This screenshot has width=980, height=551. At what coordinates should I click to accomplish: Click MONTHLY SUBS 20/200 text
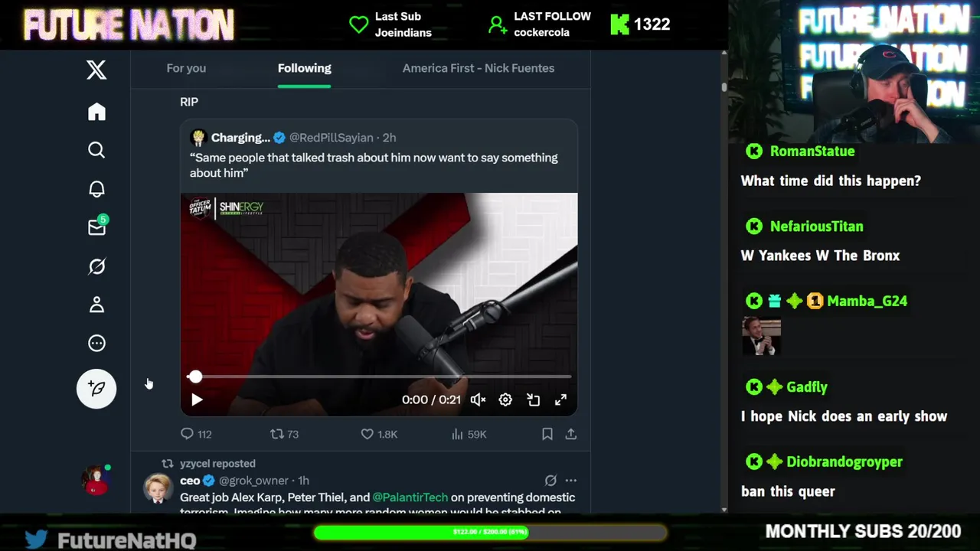point(863,531)
